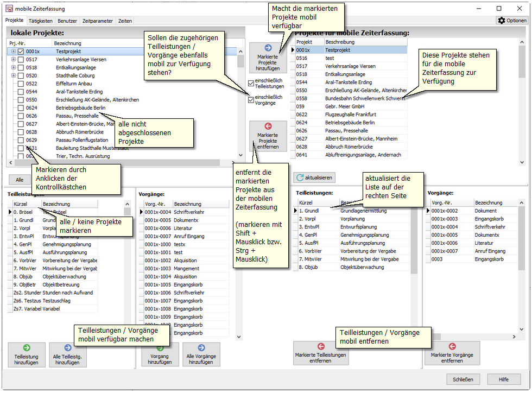Switch to the Tätigkeiten tab
Viewport: 532px width, 393px height.
click(41, 21)
